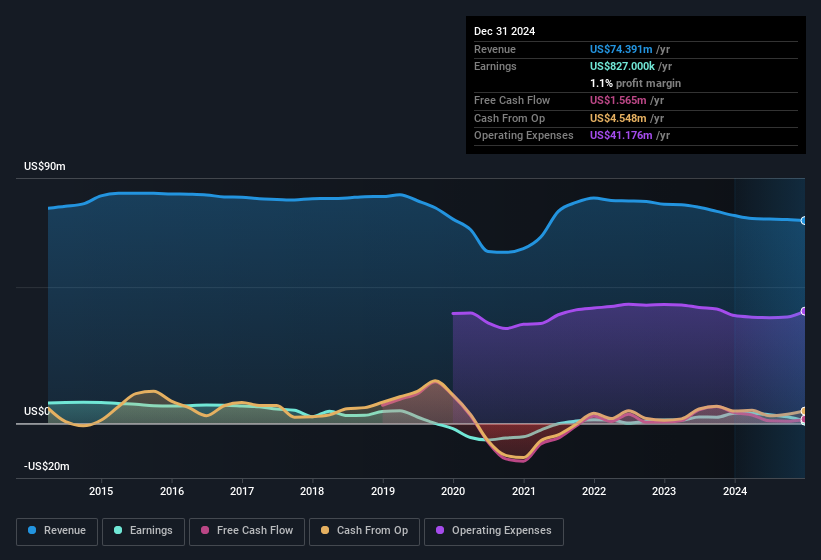Click the 2016 x-axis label
Viewport: 821px width, 560px height.
coord(172,491)
